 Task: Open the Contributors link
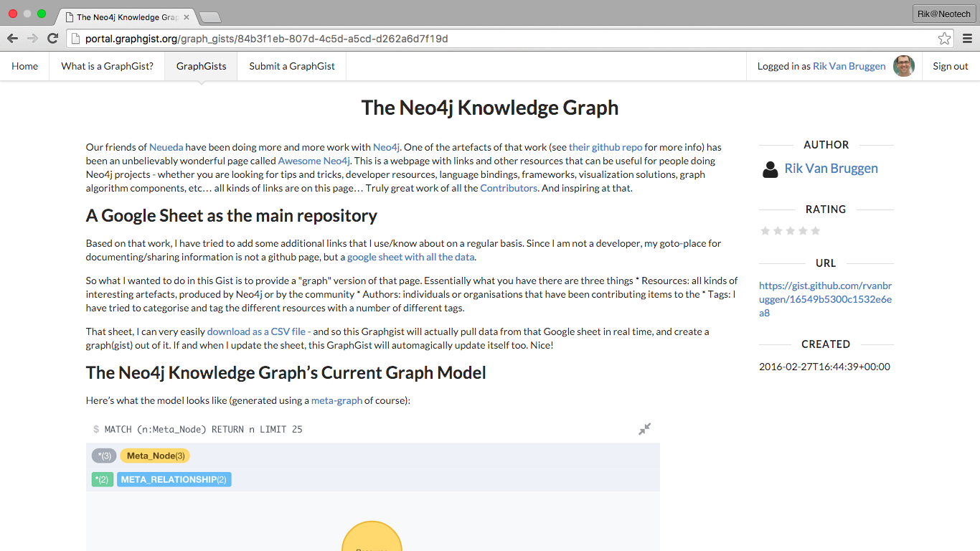[x=509, y=188]
